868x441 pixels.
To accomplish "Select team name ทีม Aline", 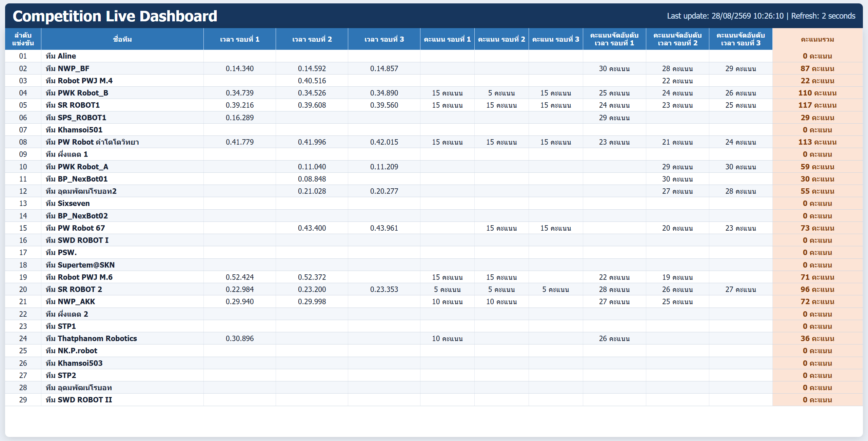I will pyautogui.click(x=61, y=56).
